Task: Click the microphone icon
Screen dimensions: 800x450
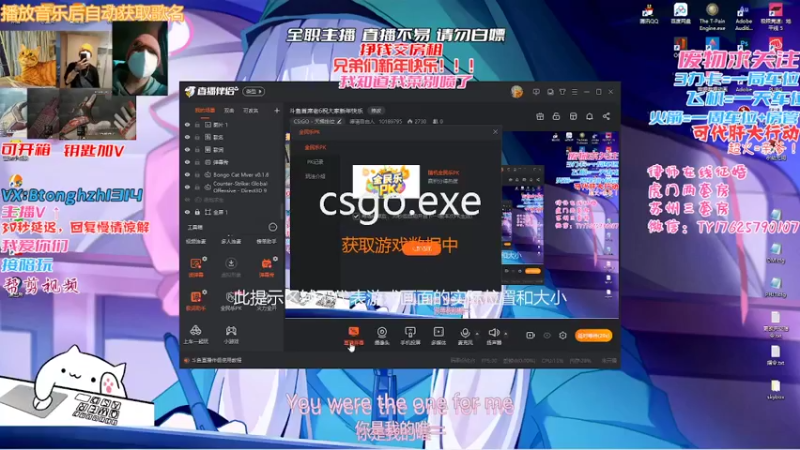Action: tap(464, 333)
